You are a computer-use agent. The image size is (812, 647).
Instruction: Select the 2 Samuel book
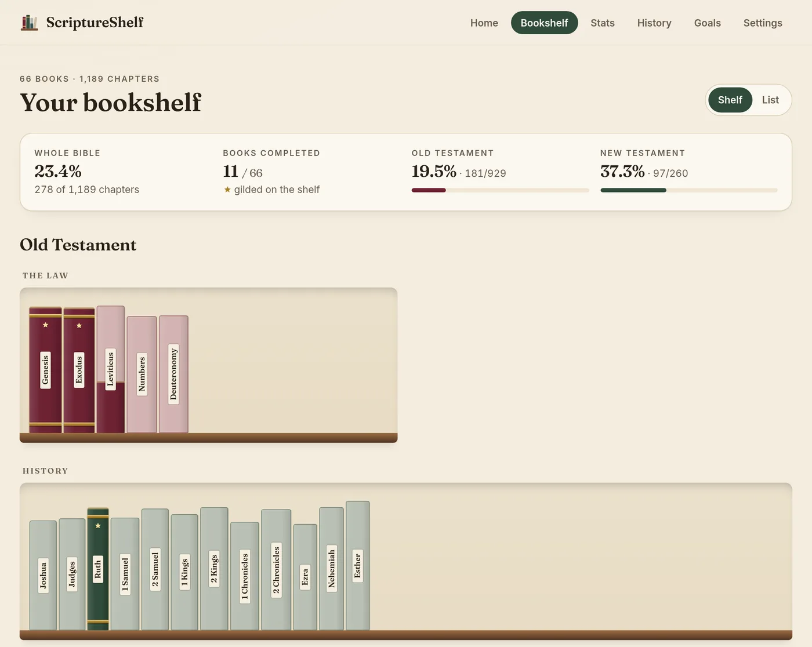(155, 569)
